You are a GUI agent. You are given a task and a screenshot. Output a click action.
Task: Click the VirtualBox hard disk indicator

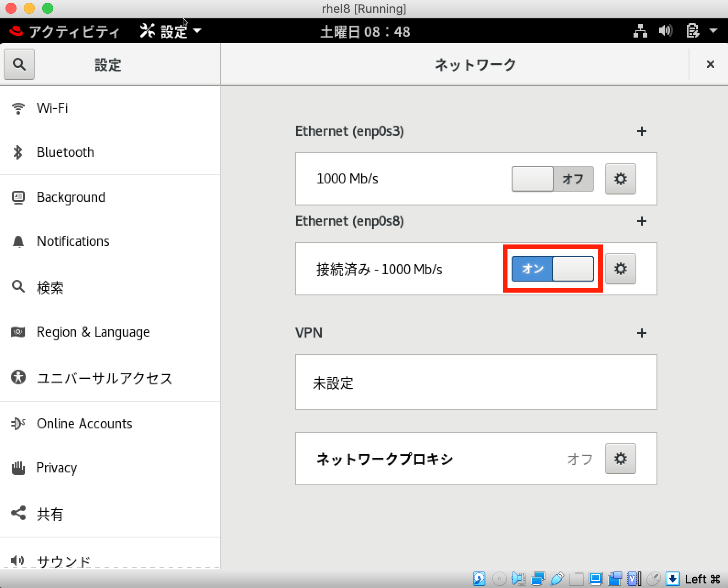pos(479,579)
